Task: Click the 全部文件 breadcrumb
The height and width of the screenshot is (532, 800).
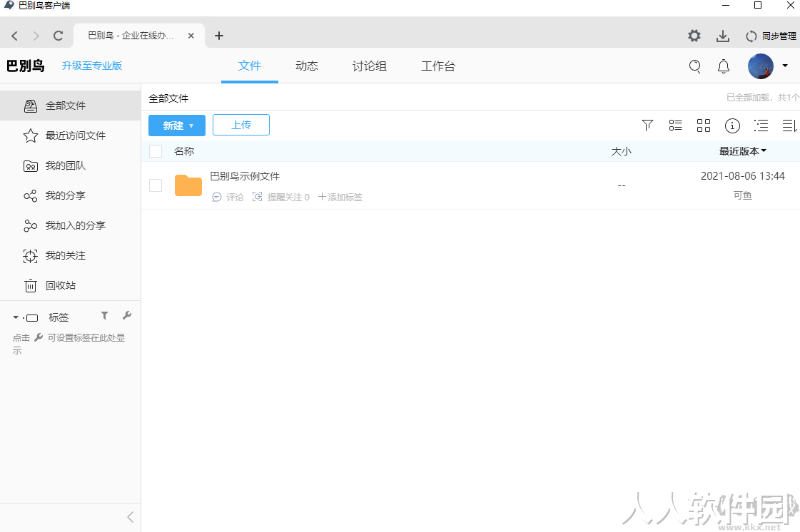Action: [168, 98]
